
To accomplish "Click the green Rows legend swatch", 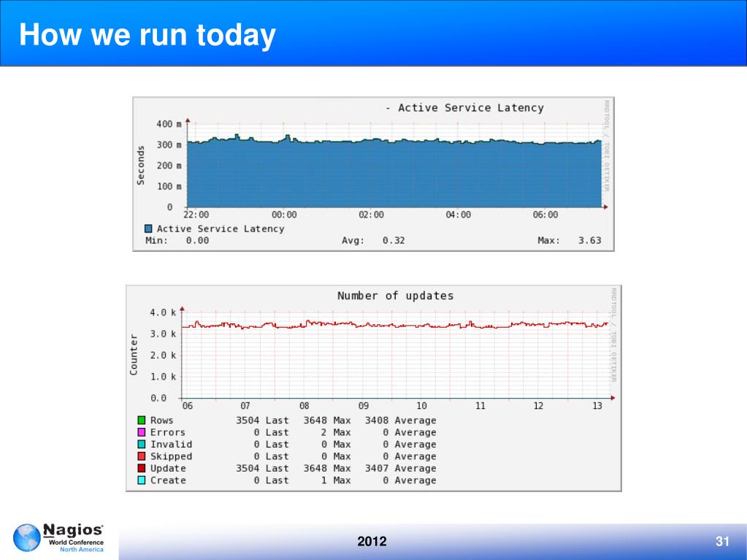I will 142,420.
